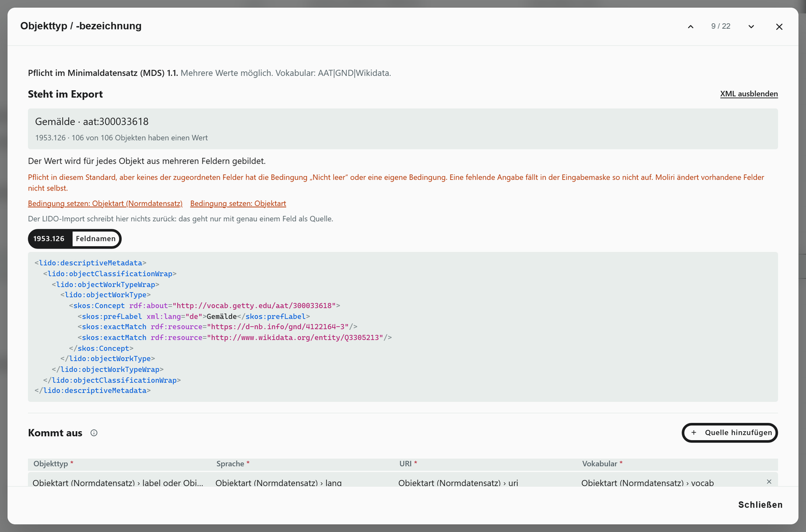Screen dimensions: 806x532
Task: Click the Sprache column header
Action: pyautogui.click(x=232, y=464)
